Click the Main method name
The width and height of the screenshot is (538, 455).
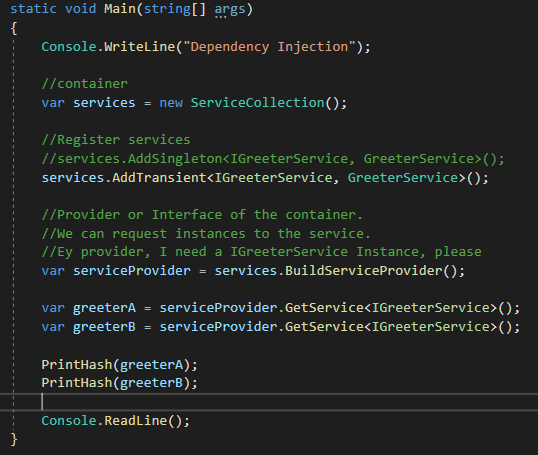[x=120, y=9]
